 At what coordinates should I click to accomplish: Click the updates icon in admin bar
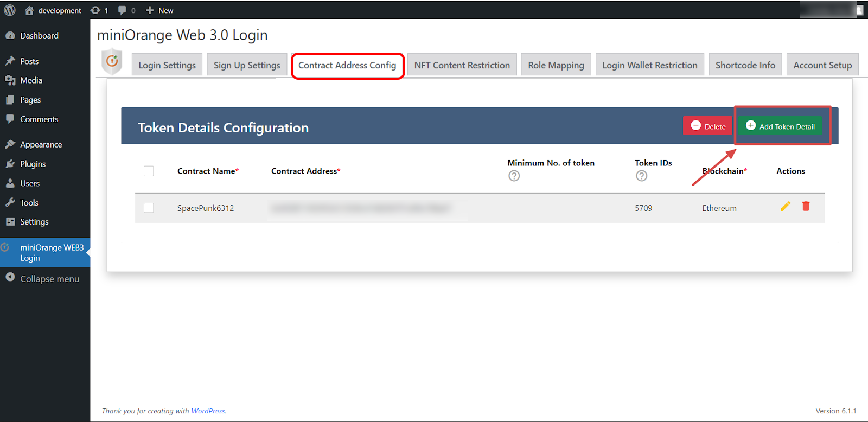coord(95,10)
